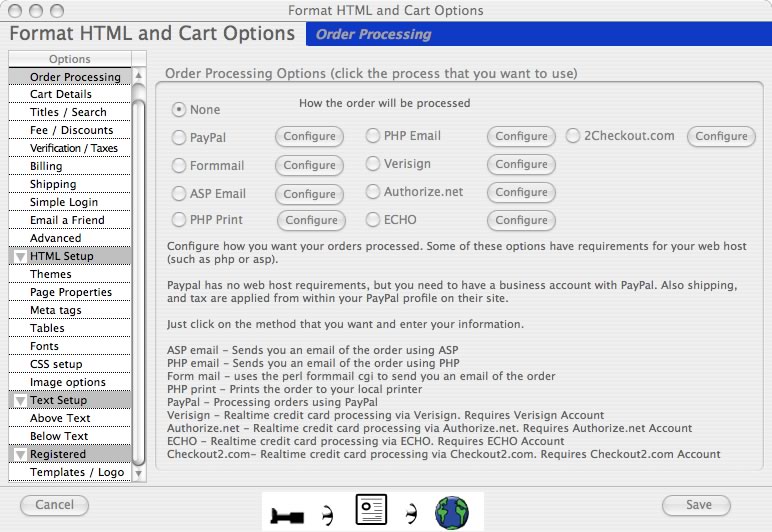
Task: Click the document page icon at bottom
Action: [371, 510]
